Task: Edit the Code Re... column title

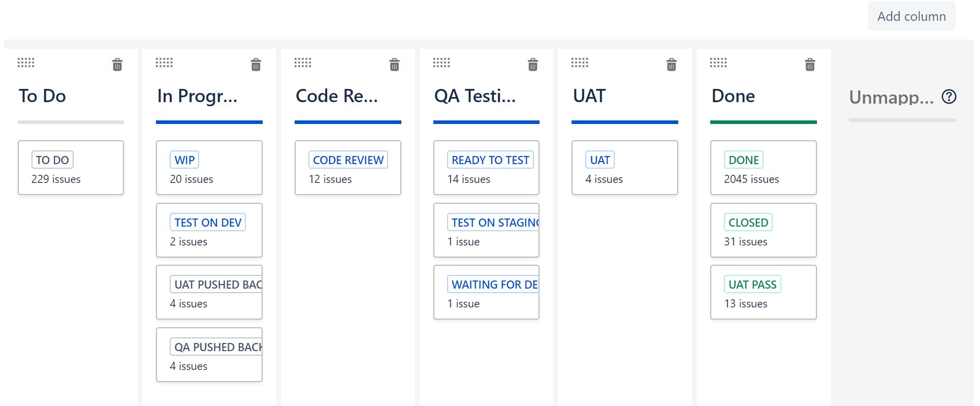Action: pyautogui.click(x=337, y=96)
